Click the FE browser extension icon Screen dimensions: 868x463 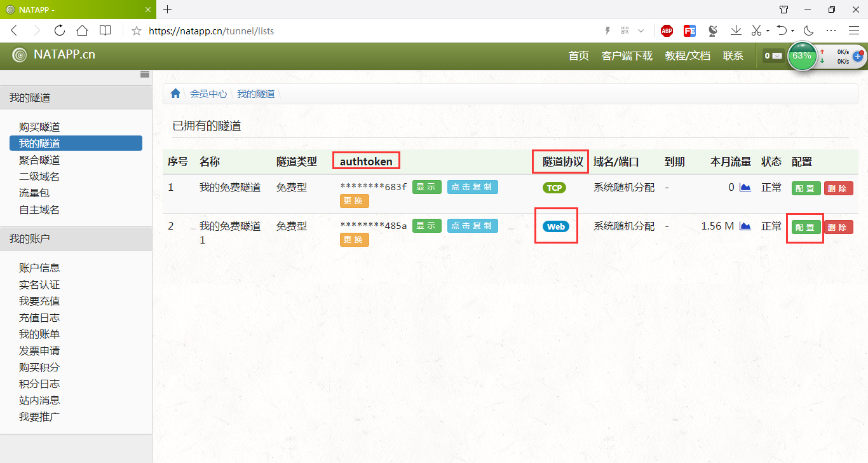pos(689,31)
